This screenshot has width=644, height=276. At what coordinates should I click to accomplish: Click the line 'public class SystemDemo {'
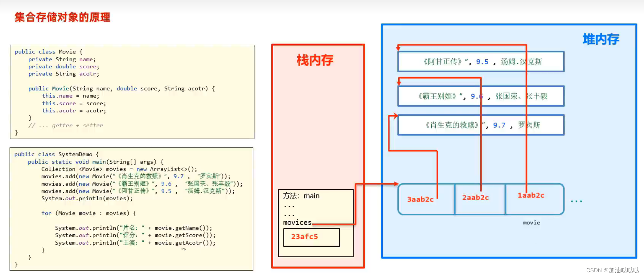point(57,154)
